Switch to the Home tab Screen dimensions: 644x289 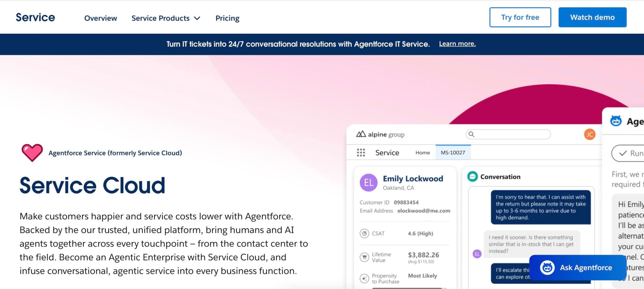tap(422, 153)
